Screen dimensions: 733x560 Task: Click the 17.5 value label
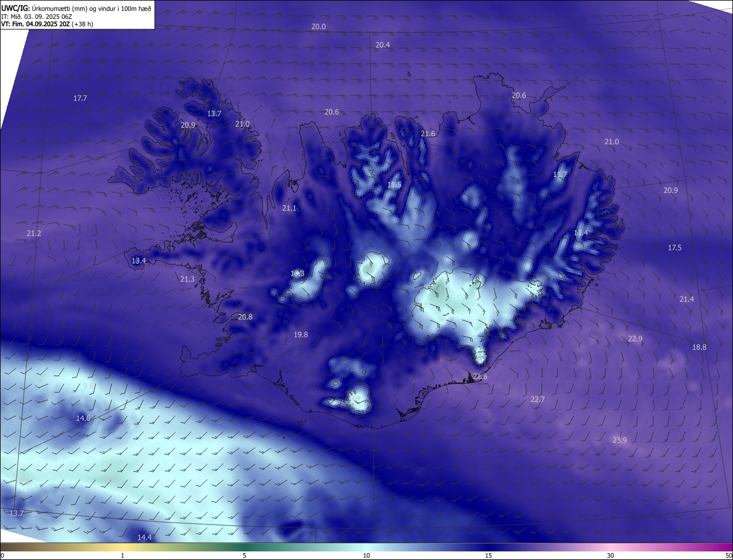tap(675, 248)
